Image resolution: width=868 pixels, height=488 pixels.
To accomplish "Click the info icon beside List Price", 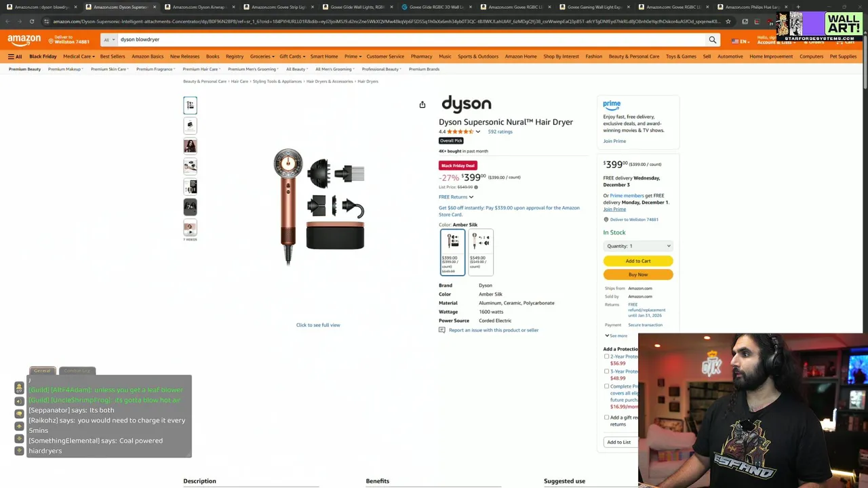I will (x=476, y=187).
